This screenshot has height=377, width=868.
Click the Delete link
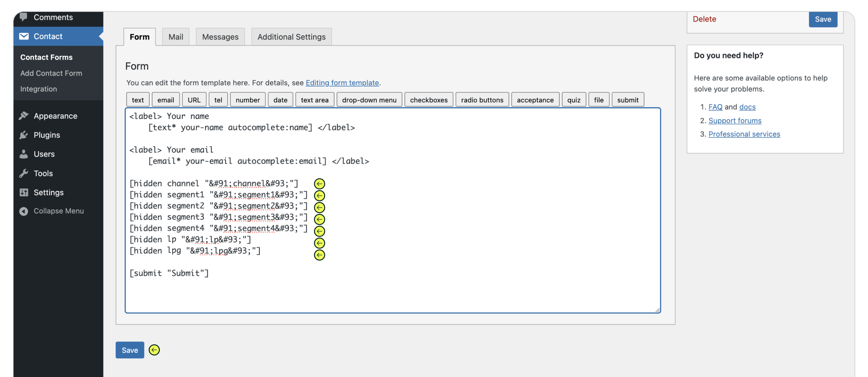tap(704, 19)
